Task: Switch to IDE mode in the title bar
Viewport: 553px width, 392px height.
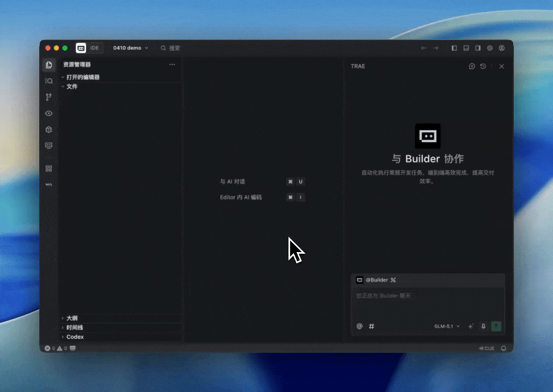Action: coord(95,48)
